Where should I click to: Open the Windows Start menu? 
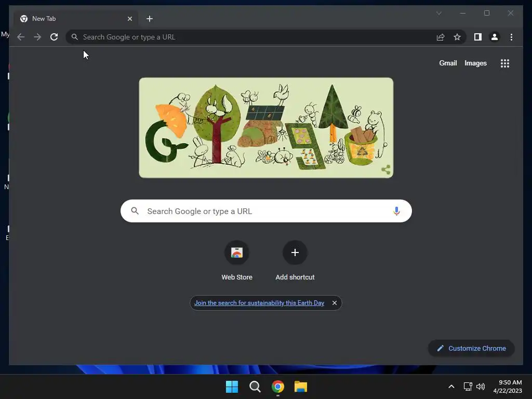[232, 387]
